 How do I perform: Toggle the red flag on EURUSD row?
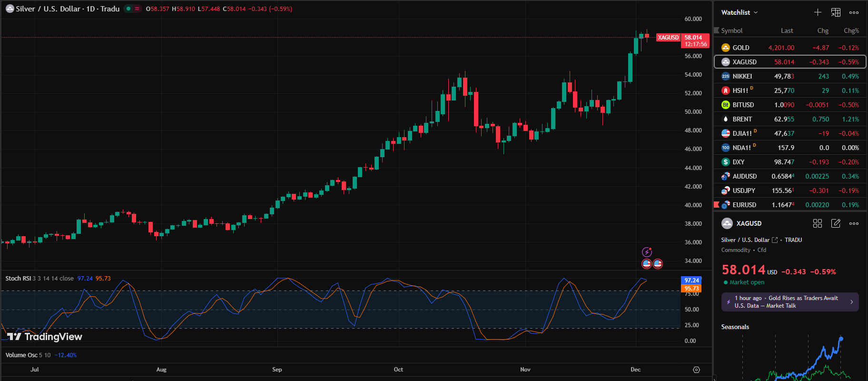coord(717,205)
